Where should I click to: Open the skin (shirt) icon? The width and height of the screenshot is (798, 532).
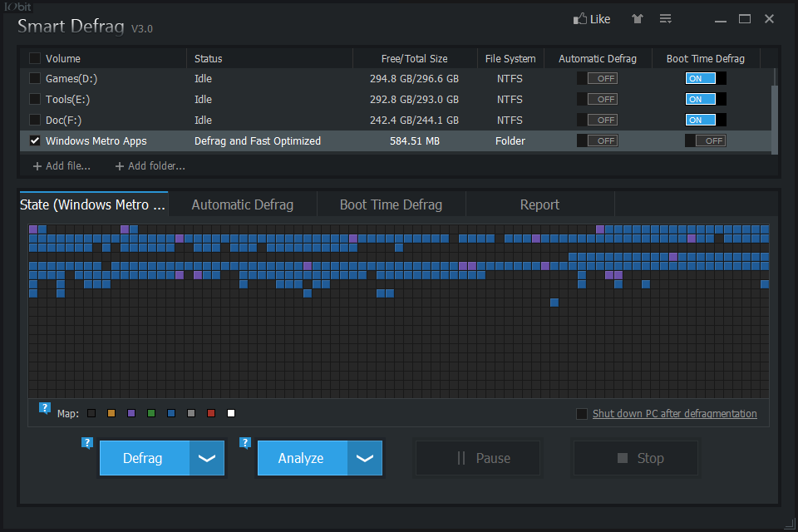click(x=637, y=19)
